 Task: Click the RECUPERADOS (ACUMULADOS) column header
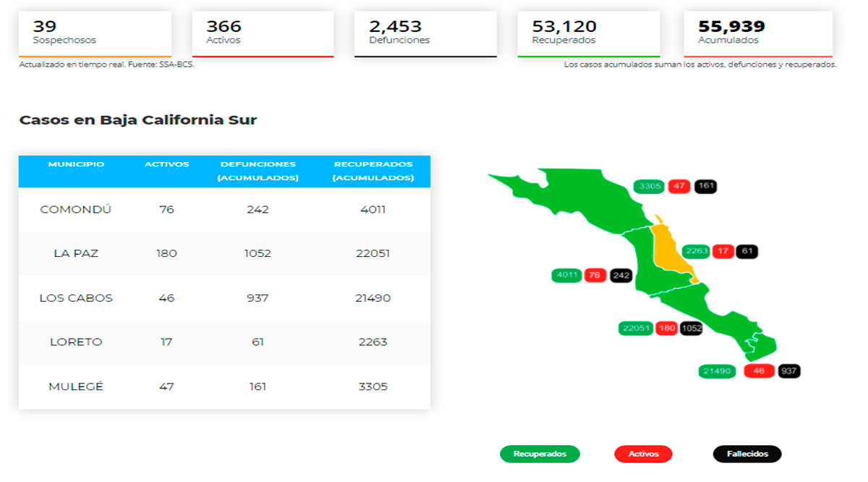point(373,171)
